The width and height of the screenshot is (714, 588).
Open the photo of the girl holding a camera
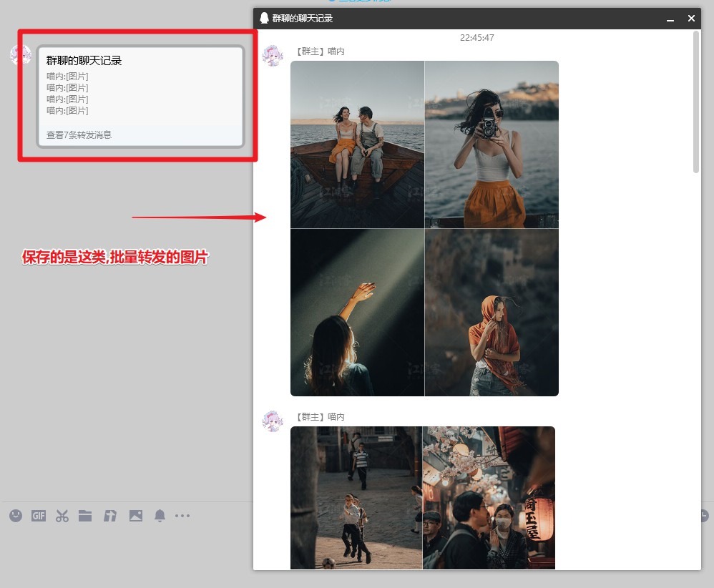point(492,143)
